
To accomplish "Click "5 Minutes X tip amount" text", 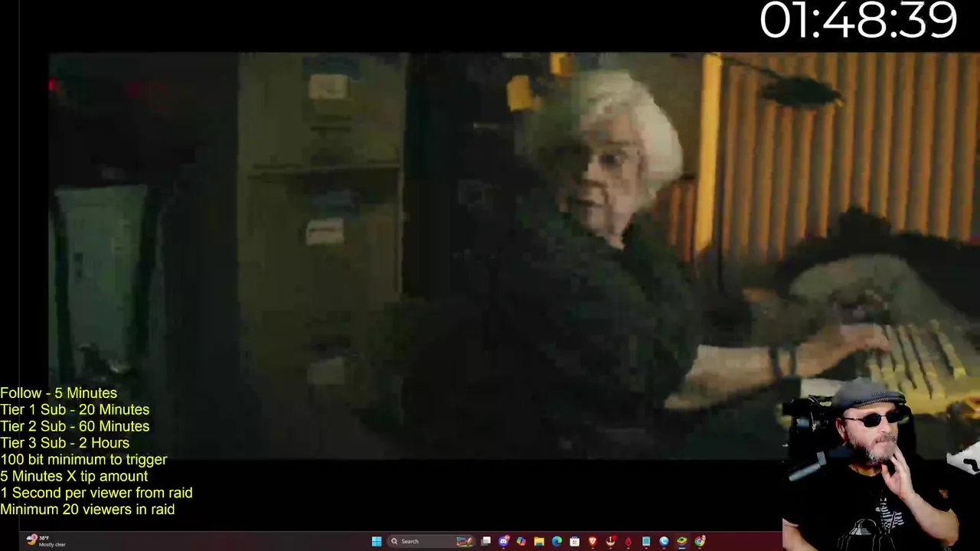I will 74,476.
